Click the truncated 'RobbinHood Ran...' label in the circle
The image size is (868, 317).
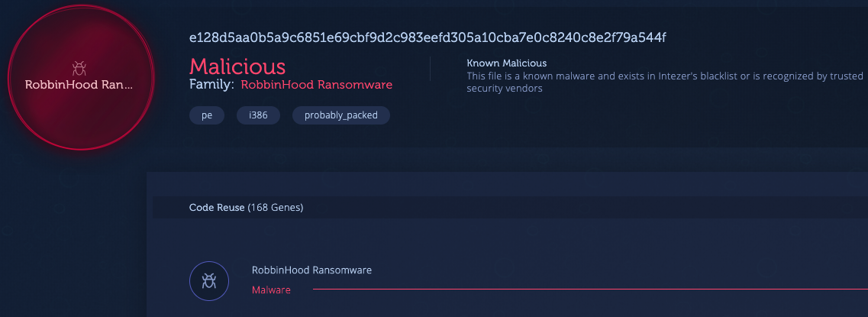pyautogui.click(x=79, y=85)
